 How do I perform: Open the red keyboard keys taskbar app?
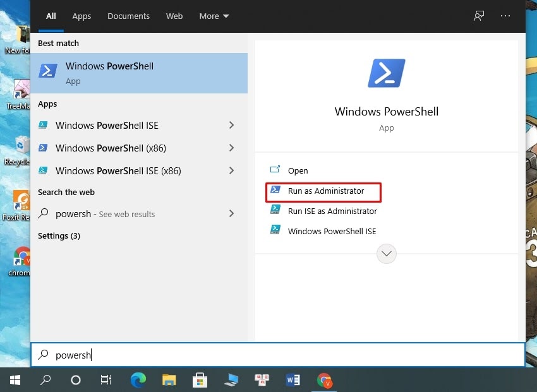click(262, 379)
